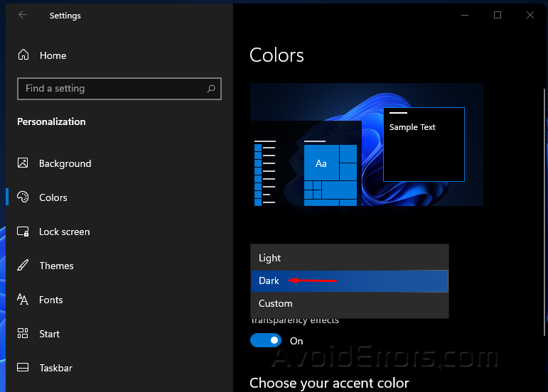
Task: Maximize the Settings window
Action: click(498, 15)
